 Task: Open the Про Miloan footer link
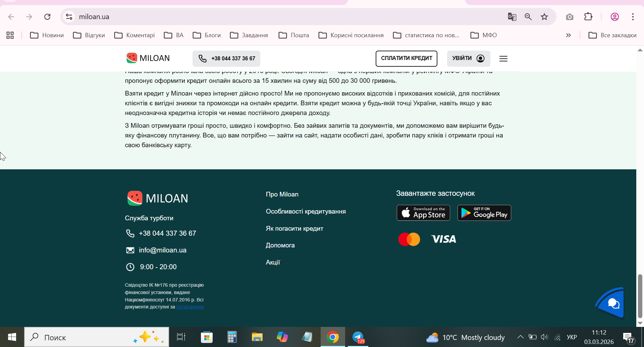pyautogui.click(x=282, y=194)
